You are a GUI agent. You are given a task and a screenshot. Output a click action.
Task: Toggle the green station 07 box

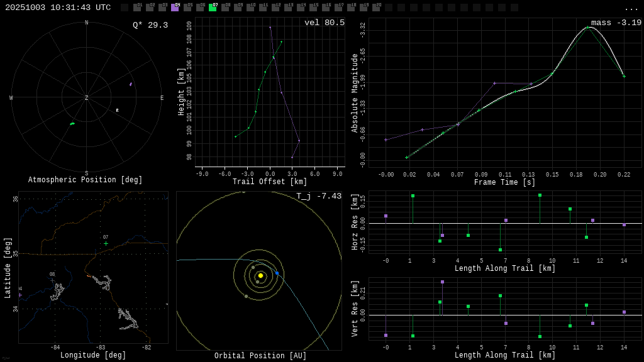point(213,8)
